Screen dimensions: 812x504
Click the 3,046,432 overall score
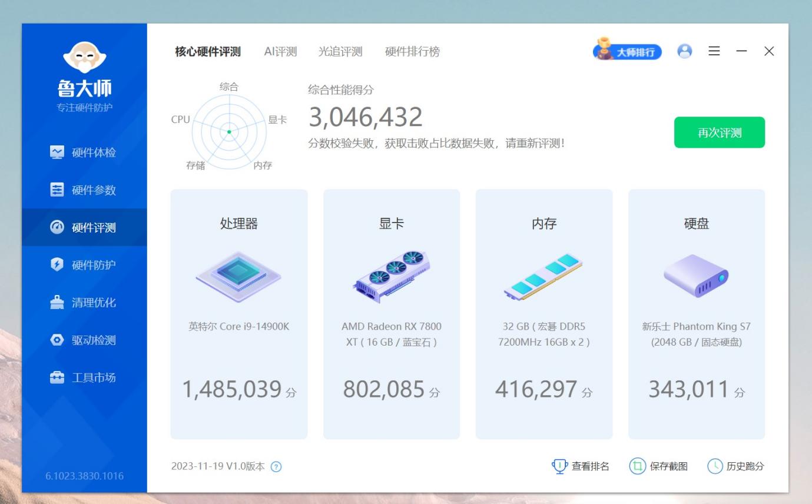click(x=366, y=117)
